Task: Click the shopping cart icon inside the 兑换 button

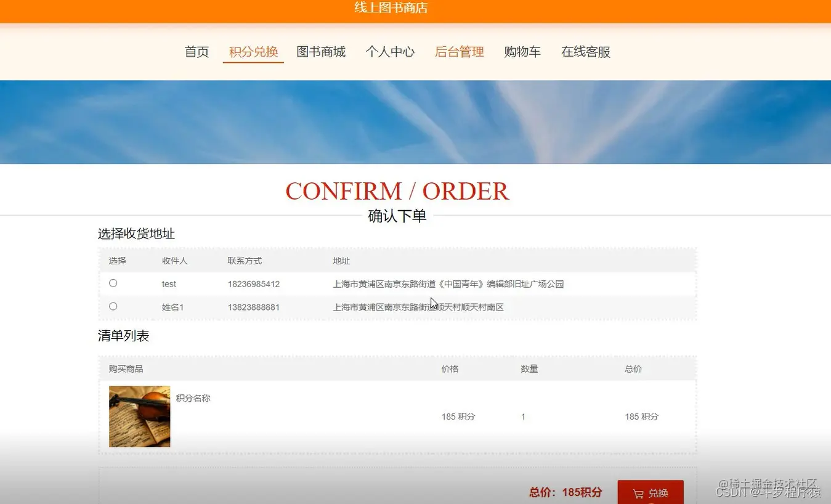Action: tap(638, 493)
